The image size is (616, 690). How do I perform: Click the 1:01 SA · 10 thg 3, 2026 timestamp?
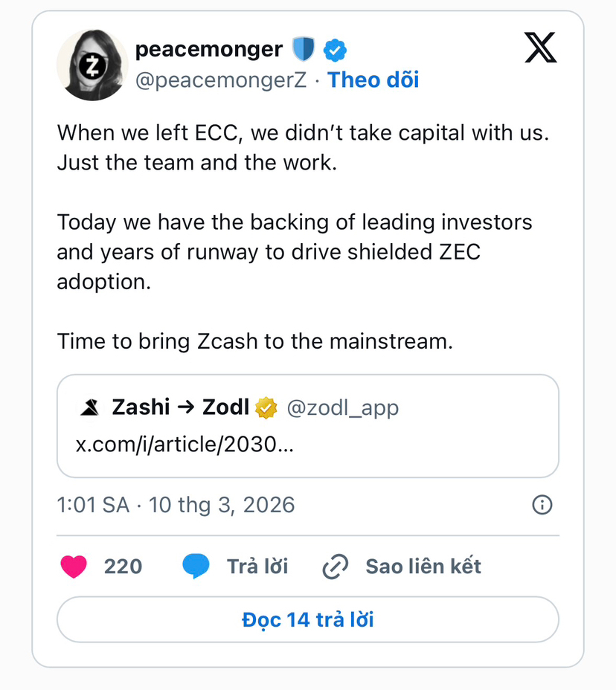point(176,505)
